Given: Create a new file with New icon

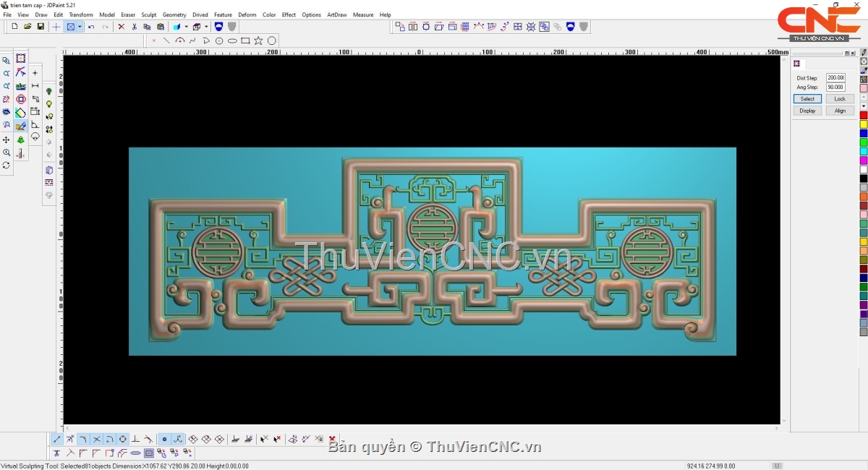Looking at the screenshot, I should pyautogui.click(x=14, y=27).
